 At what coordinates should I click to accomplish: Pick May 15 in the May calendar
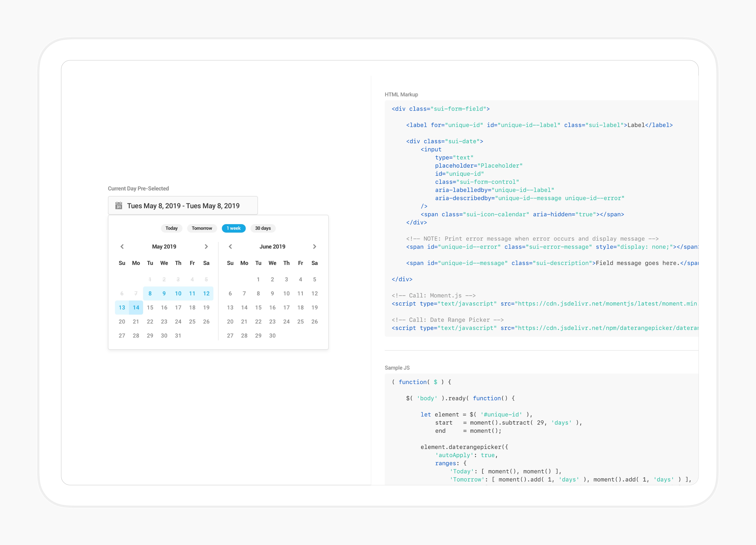[x=150, y=308]
